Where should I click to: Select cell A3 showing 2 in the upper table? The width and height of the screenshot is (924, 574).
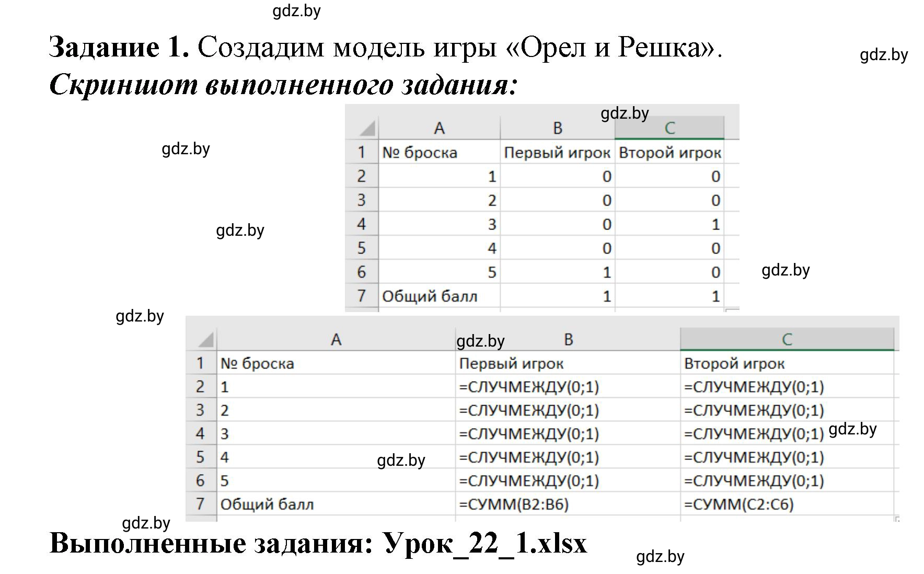(439, 200)
